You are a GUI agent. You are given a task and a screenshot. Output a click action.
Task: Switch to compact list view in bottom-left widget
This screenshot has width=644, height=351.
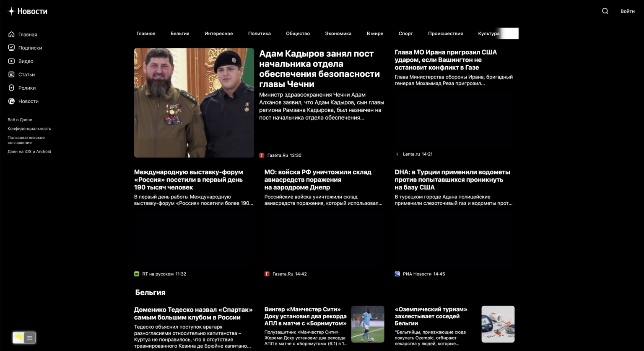click(x=29, y=338)
